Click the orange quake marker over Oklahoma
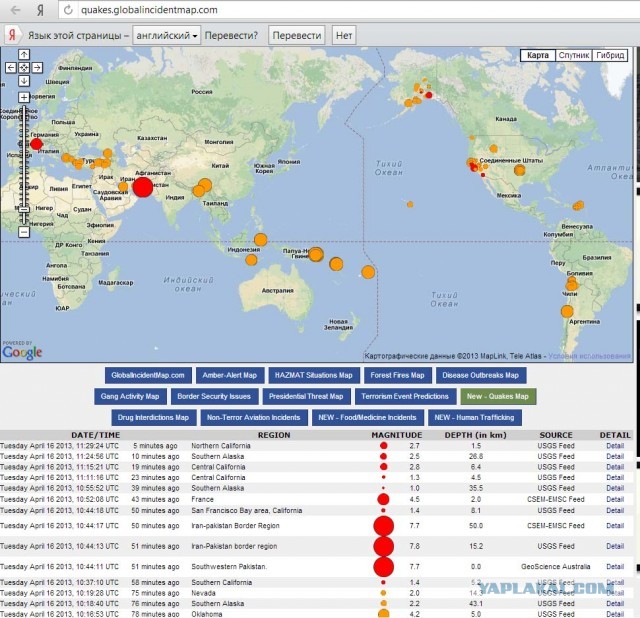 519,170
